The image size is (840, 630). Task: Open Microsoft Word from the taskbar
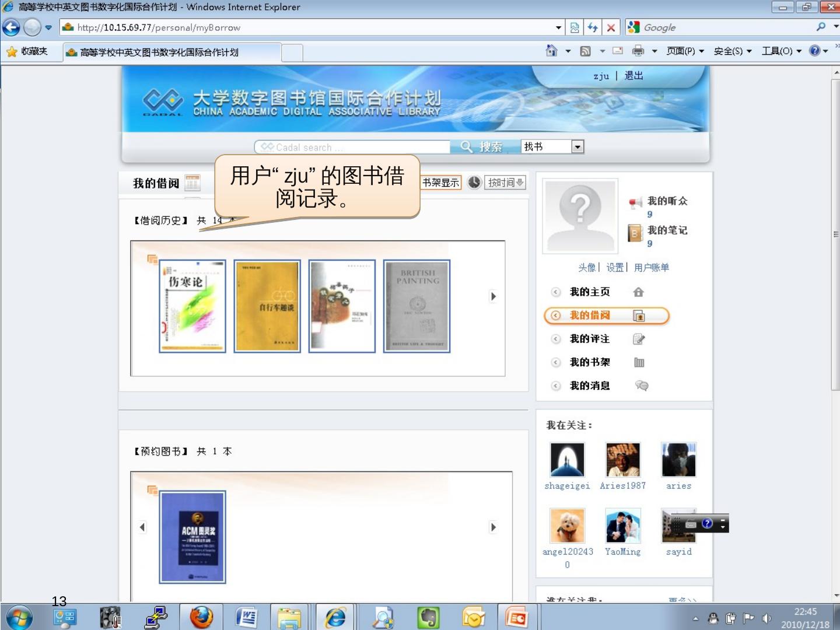247,618
